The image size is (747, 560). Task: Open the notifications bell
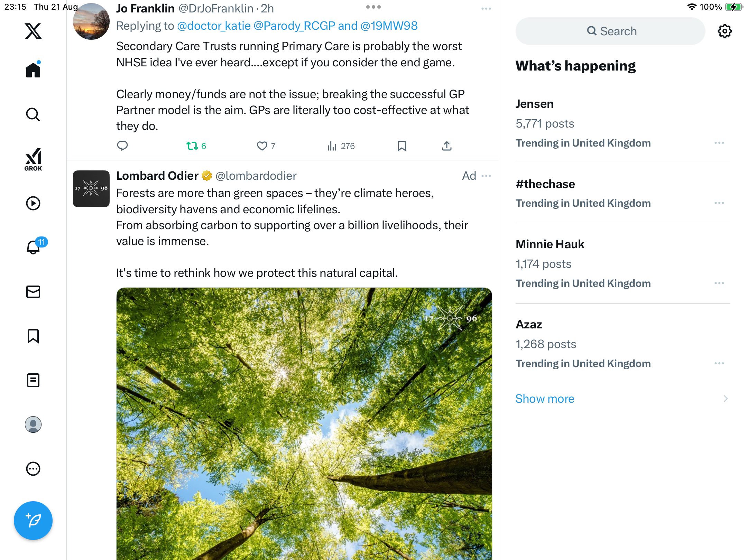34,248
